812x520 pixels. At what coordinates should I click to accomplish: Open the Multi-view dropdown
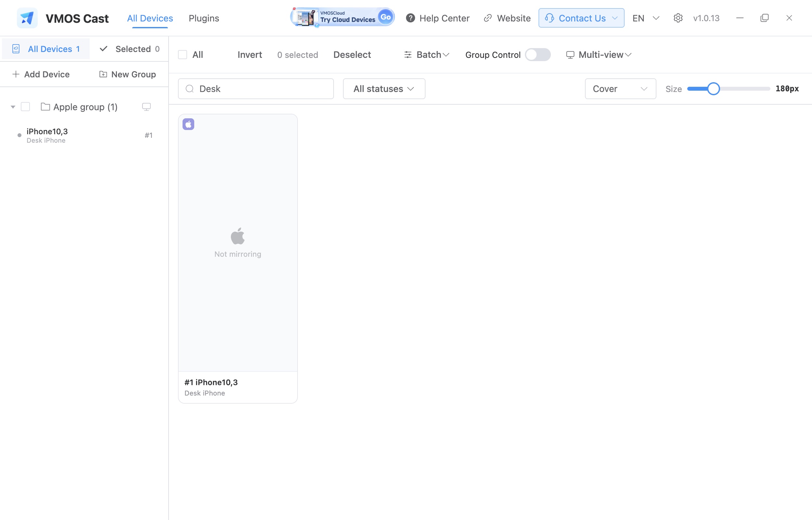[599, 55]
